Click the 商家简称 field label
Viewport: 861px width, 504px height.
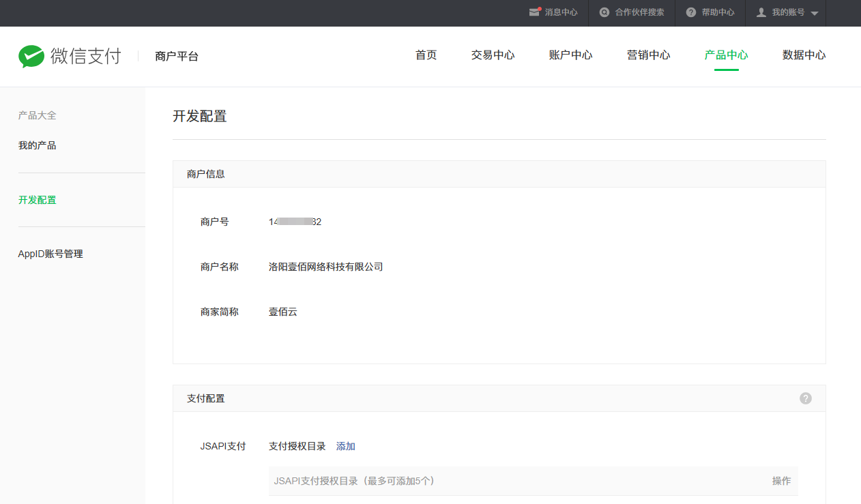[x=220, y=312]
